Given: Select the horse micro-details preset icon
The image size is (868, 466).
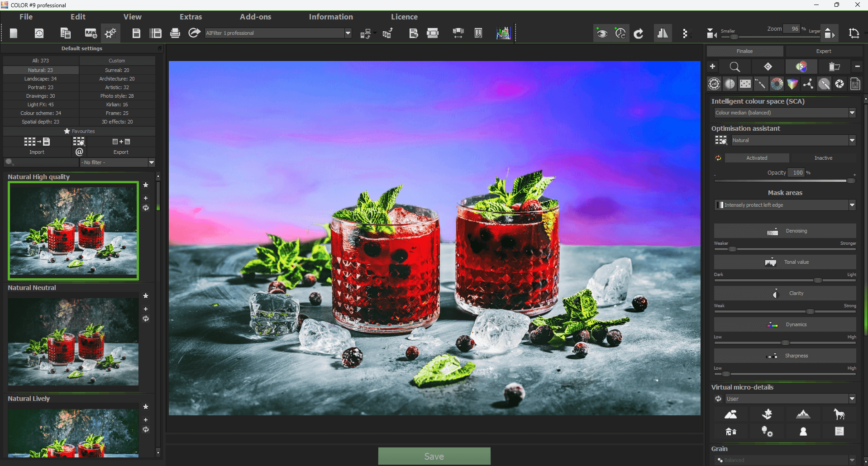Looking at the screenshot, I should tap(839, 414).
